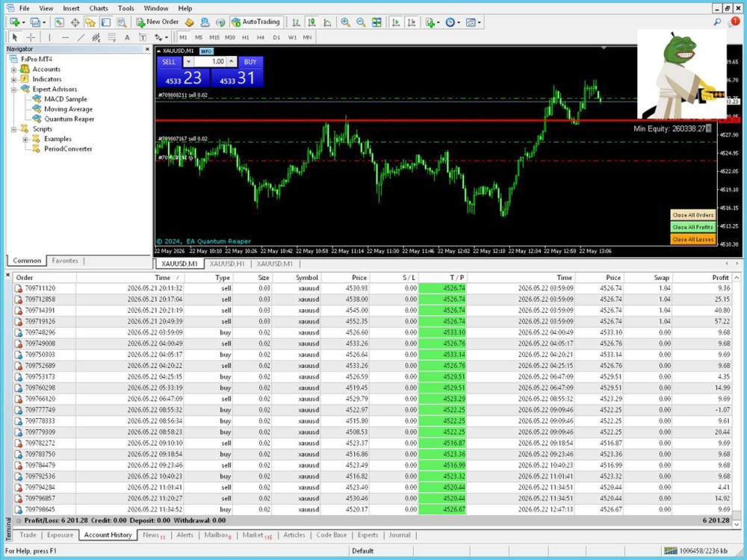Open the Favorites tab in Navigator
747x560 pixels.
[65, 261]
